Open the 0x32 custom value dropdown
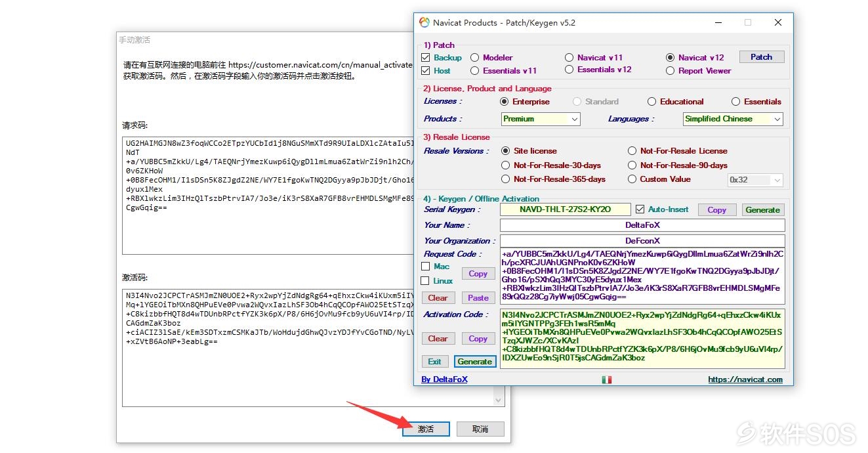Viewport: 868px width, 453px height. (756, 180)
